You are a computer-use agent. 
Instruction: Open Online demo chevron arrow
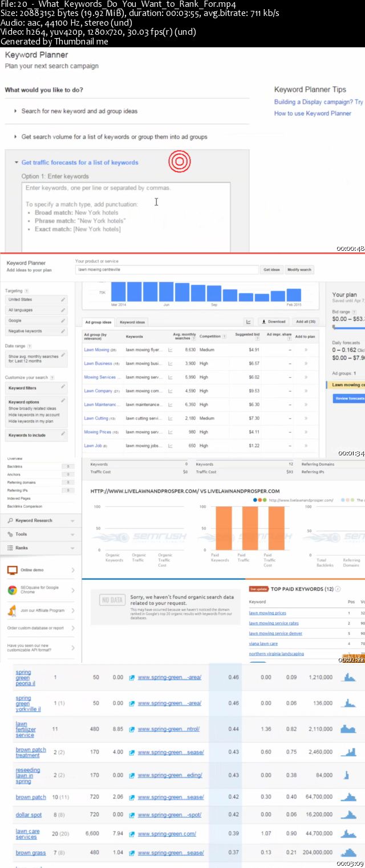click(x=73, y=570)
